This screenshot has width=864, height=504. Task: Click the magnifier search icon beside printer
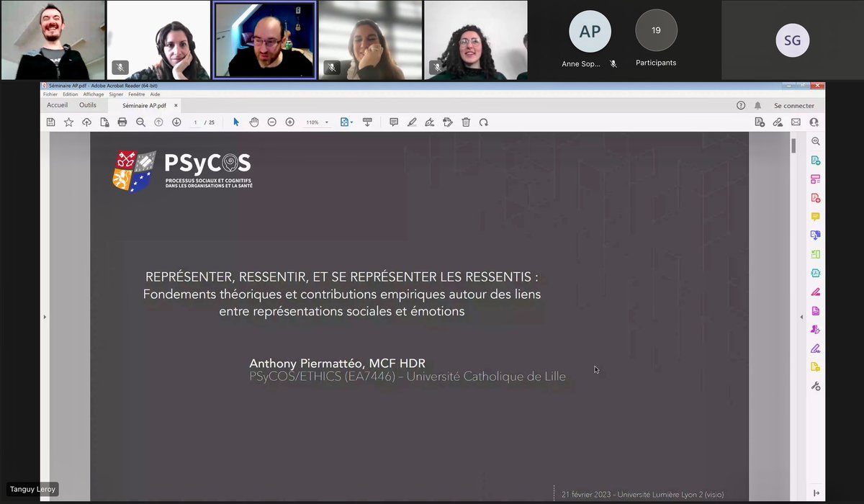[x=140, y=122]
